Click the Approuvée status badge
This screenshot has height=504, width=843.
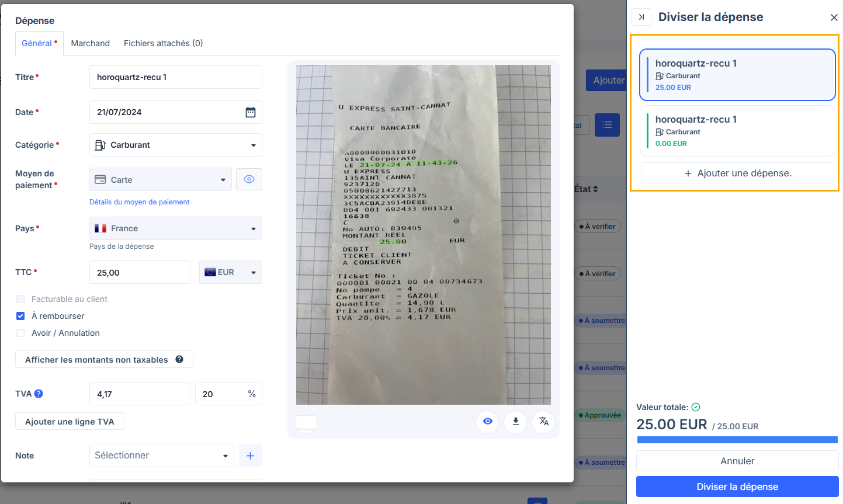tap(600, 415)
